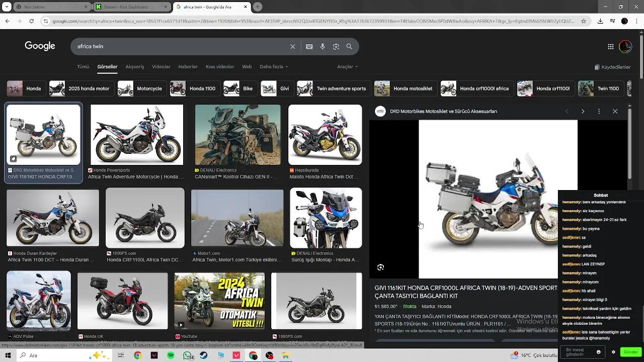Open chat settings gear icon
644x362 pixels.
(613, 352)
